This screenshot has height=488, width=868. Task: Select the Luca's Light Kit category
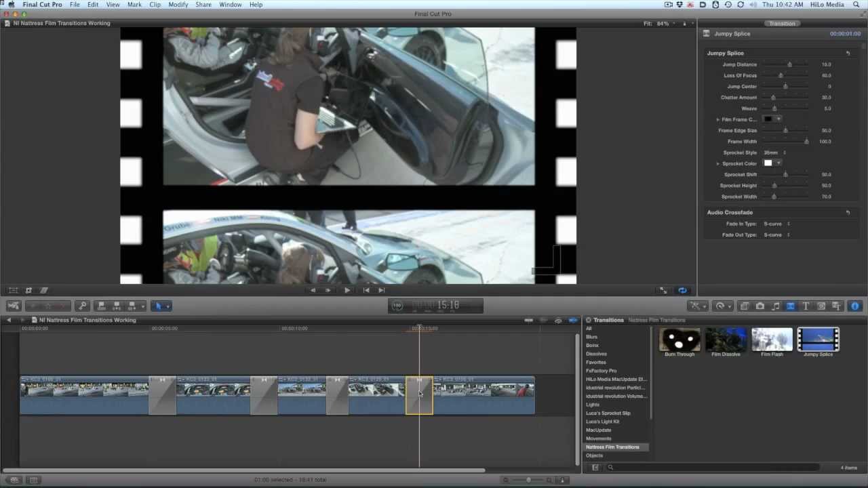click(x=603, y=422)
